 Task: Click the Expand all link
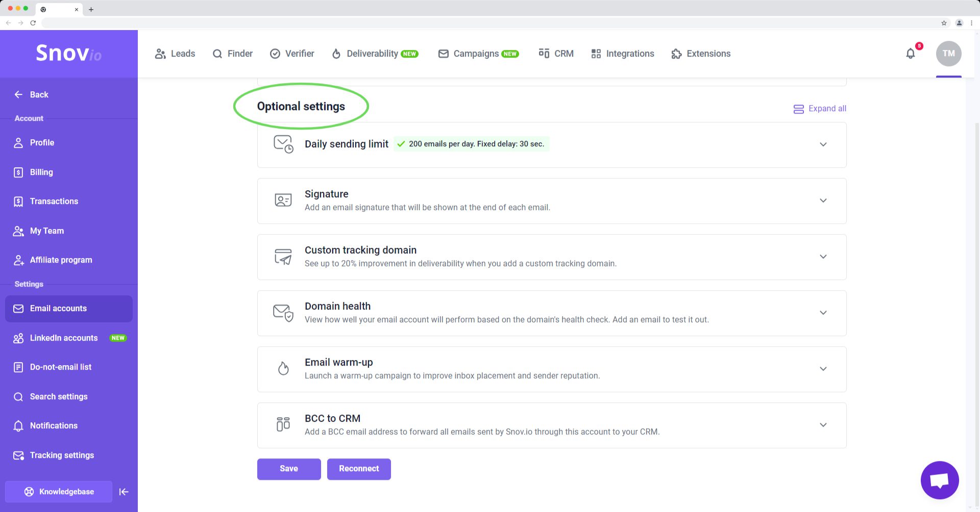820,109
